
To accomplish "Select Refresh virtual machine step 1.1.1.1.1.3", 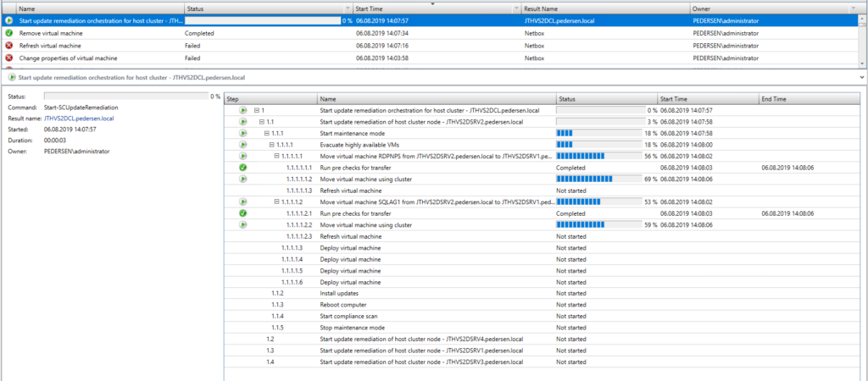I will tap(542, 190).
